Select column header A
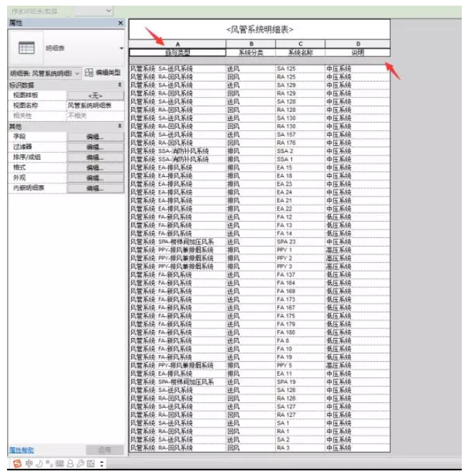 (178, 44)
